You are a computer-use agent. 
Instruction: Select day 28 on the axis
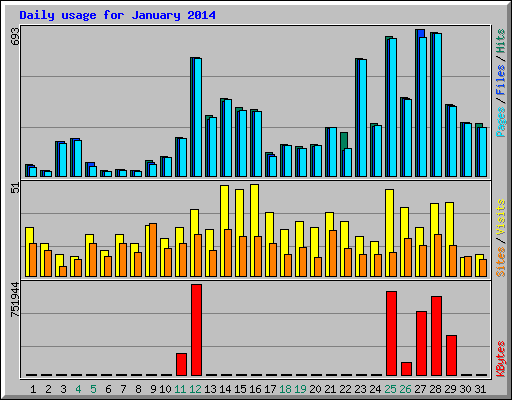(435, 389)
